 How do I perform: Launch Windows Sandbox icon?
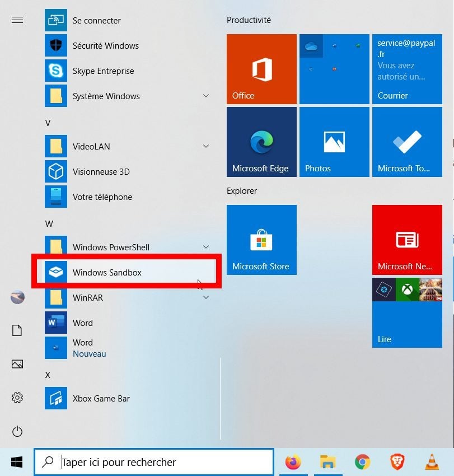pos(56,272)
